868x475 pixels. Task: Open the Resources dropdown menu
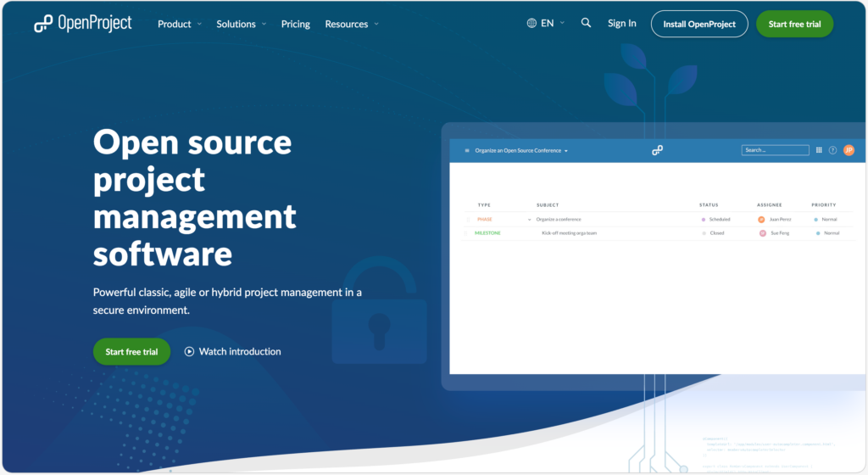click(x=352, y=24)
